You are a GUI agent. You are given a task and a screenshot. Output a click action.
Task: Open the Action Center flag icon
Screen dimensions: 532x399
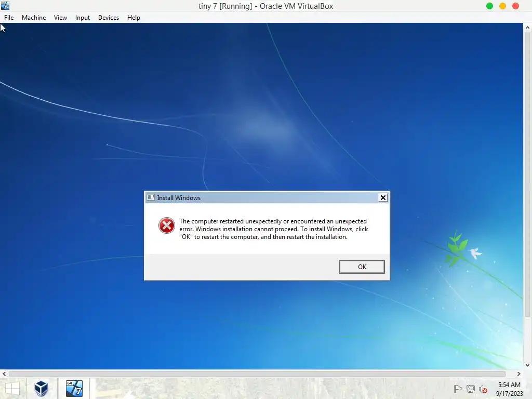(458, 389)
